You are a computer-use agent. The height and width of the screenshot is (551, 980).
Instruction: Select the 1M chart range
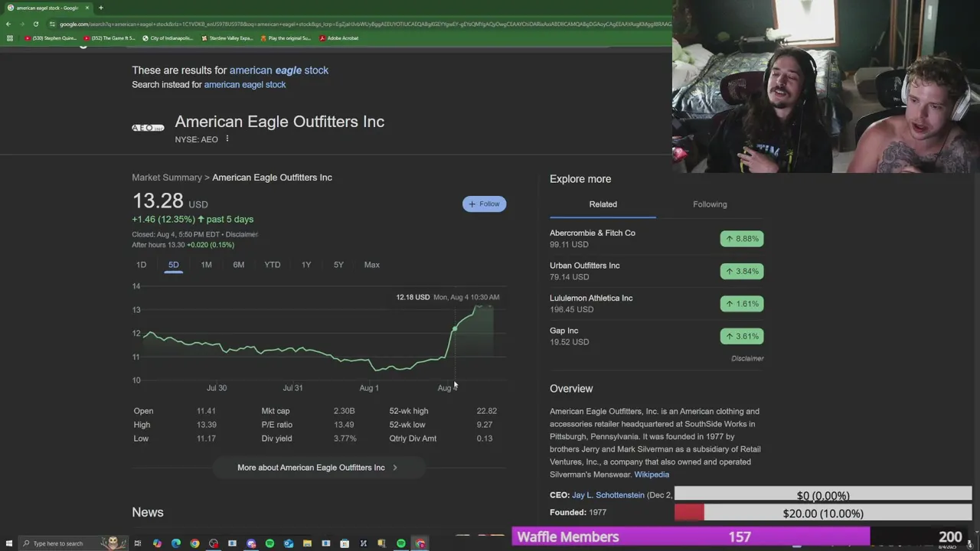pyautogui.click(x=206, y=265)
